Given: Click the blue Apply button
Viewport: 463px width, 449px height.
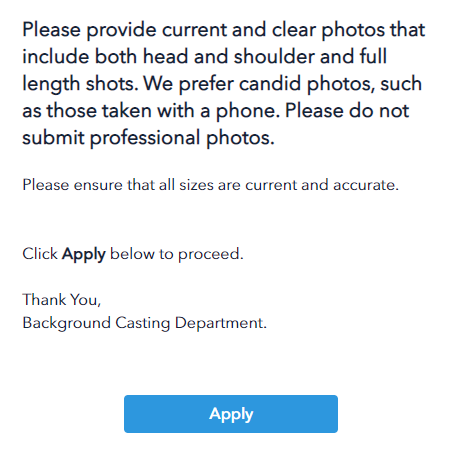Looking at the screenshot, I should [x=231, y=414].
